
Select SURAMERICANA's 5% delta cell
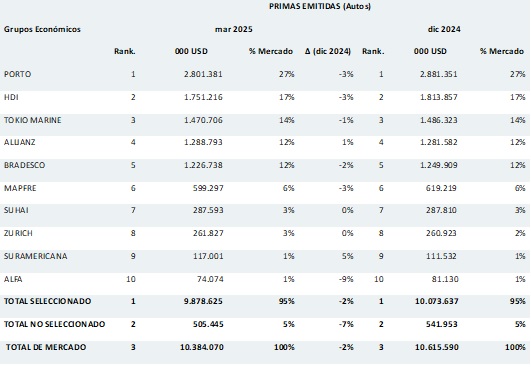tap(347, 256)
